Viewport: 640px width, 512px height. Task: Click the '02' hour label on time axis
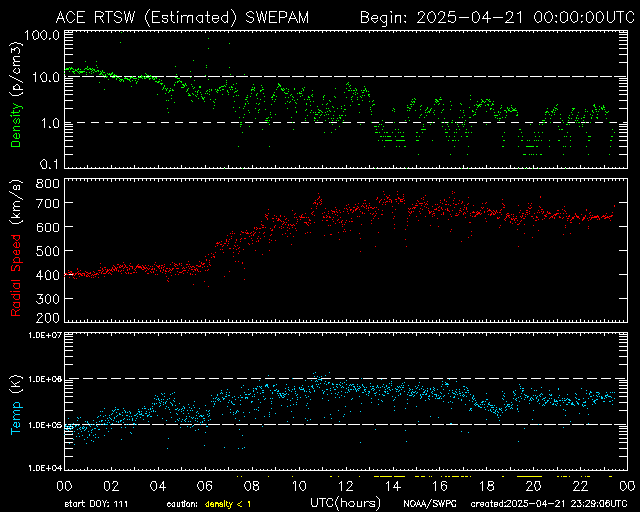tap(111, 486)
